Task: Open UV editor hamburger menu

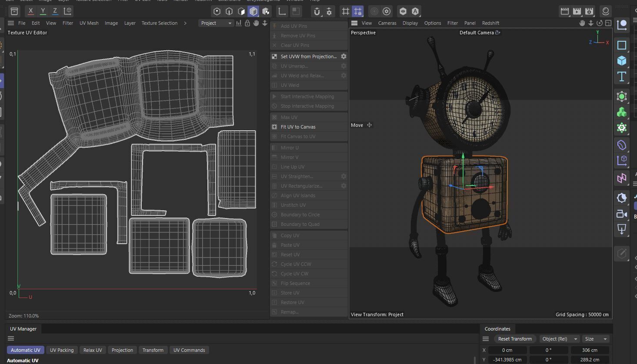Action: click(11, 23)
